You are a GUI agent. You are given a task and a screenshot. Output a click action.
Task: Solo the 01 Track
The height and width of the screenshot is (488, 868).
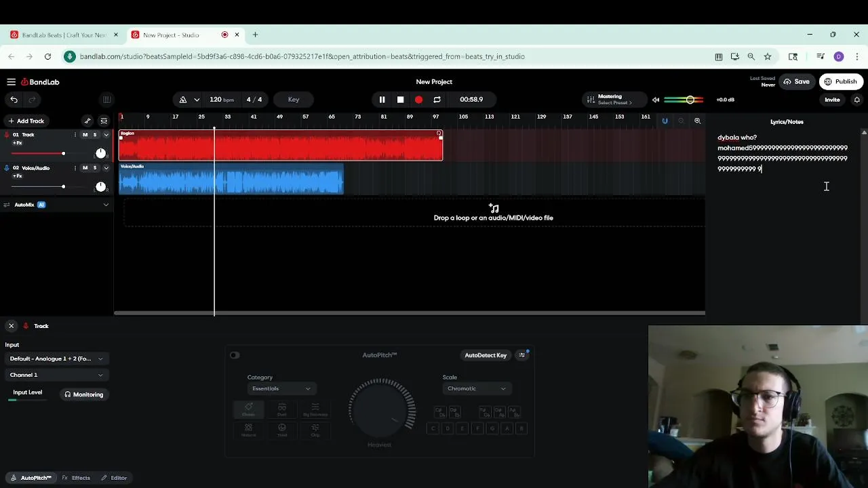[95, 134]
